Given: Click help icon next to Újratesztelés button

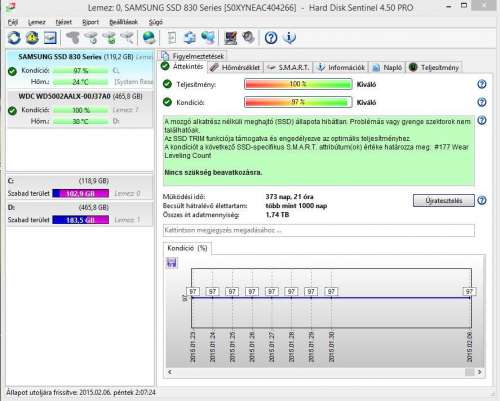Looking at the screenshot, I should [482, 200].
